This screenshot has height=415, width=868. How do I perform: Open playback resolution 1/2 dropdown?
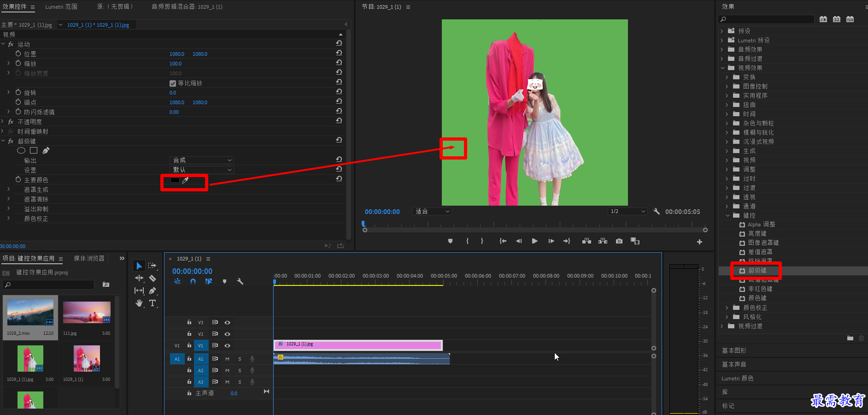click(x=628, y=211)
